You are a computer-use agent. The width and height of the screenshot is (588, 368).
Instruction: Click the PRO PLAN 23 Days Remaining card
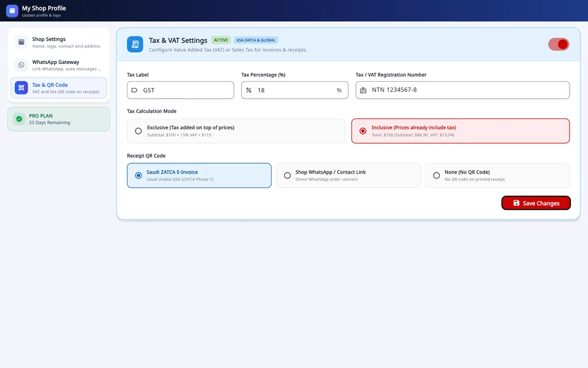click(59, 119)
